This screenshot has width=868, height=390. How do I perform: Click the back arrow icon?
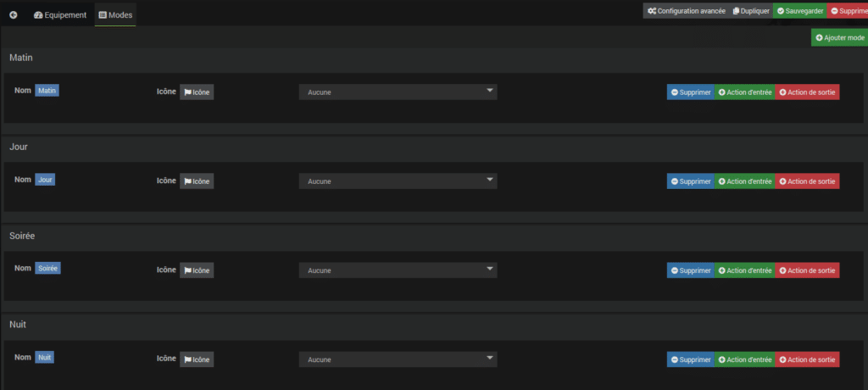pyautogui.click(x=14, y=15)
